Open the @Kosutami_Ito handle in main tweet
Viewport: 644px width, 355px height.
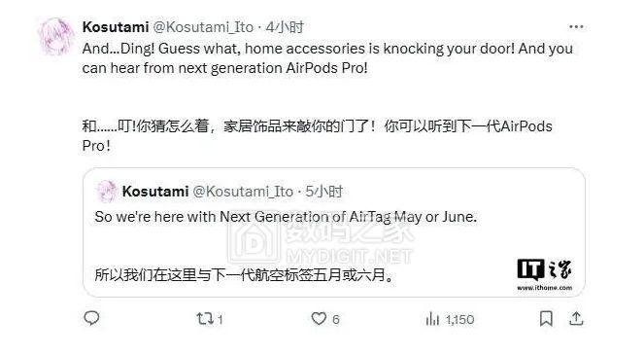(203, 27)
